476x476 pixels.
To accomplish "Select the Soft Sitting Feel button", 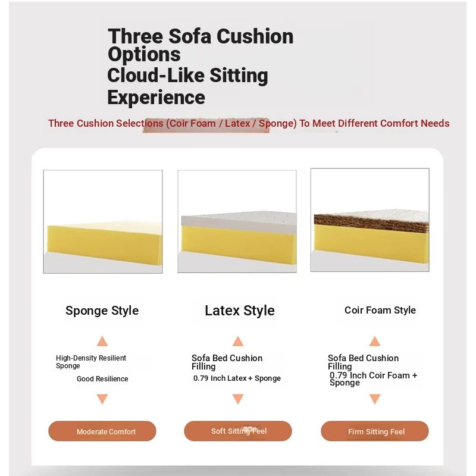I will pyautogui.click(x=238, y=431).
